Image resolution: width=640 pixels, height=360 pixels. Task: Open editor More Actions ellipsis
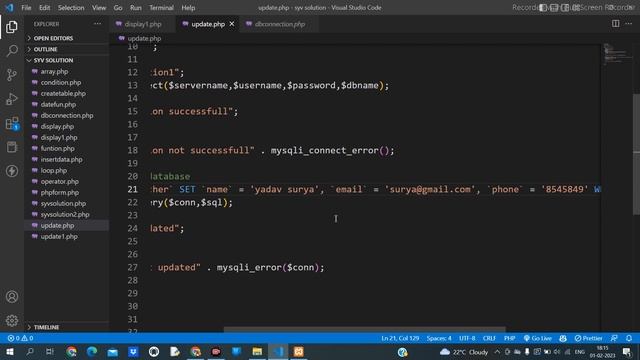pyautogui.click(x=629, y=24)
